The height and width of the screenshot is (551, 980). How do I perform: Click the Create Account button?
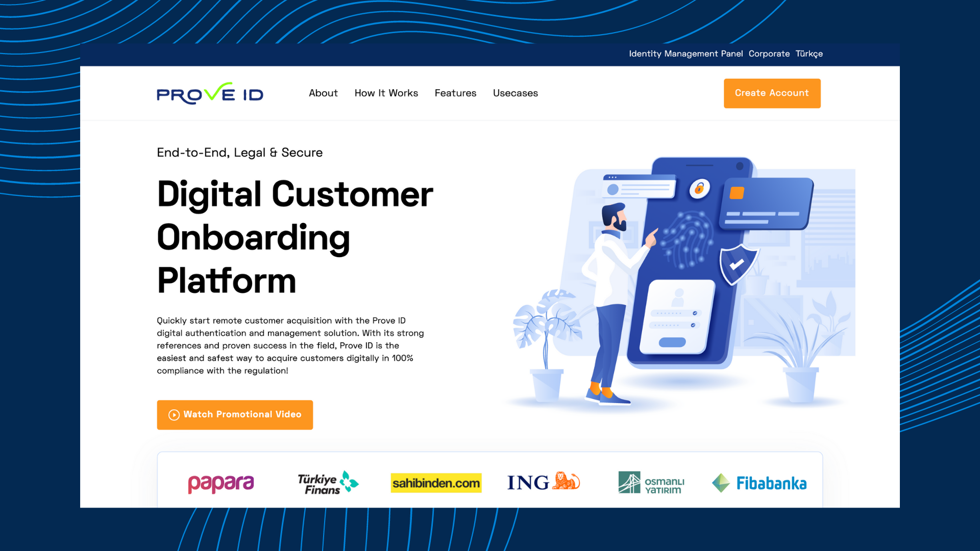(x=772, y=93)
